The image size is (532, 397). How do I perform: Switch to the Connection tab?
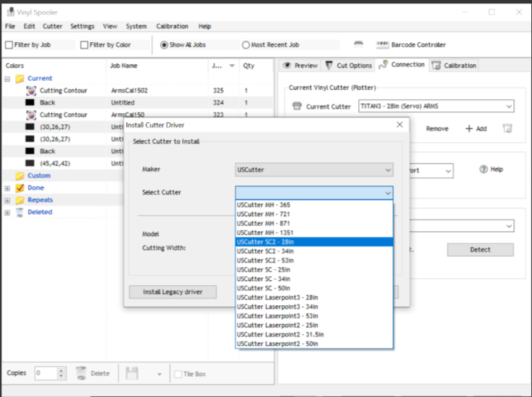402,64
